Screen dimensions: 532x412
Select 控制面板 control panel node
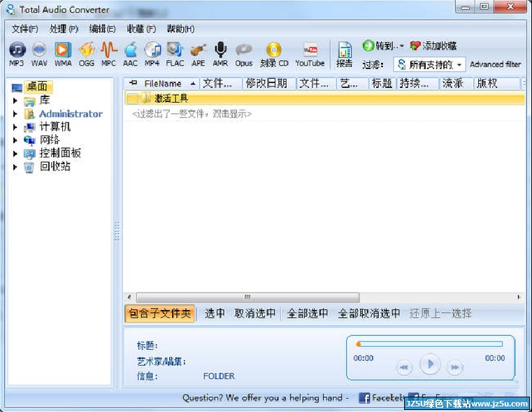[60, 153]
